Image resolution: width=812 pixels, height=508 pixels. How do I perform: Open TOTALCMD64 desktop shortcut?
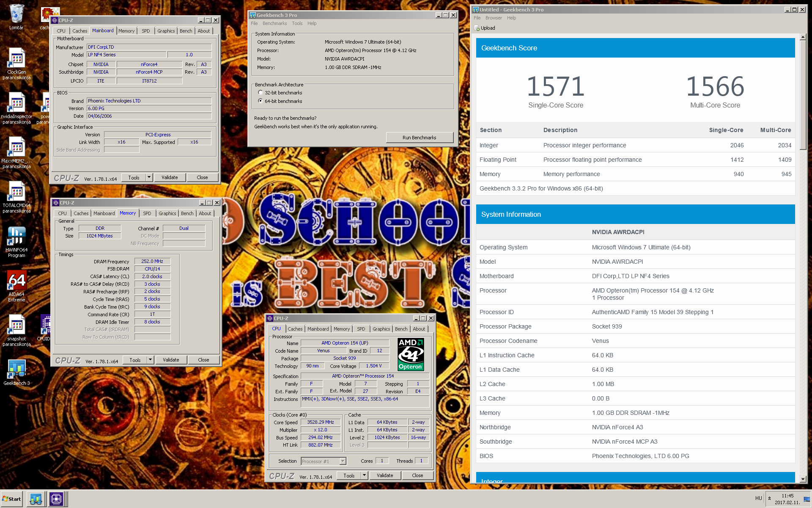point(16,197)
